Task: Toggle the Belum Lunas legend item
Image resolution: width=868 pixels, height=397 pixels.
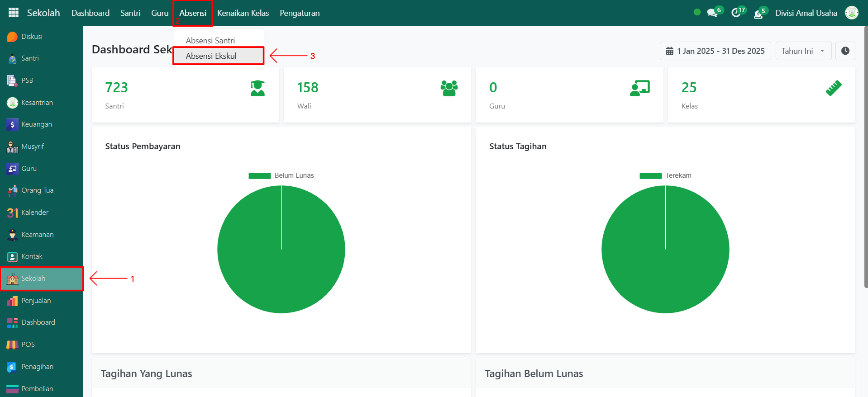Action: click(x=281, y=175)
